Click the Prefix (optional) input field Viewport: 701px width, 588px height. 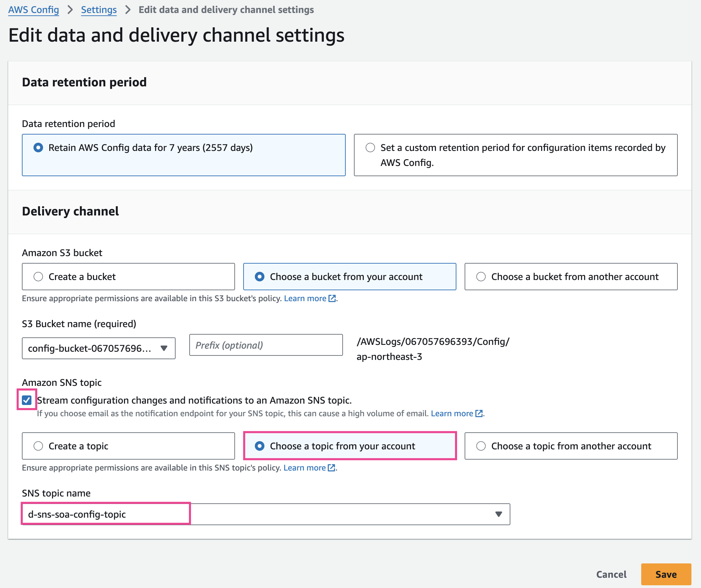coord(266,345)
